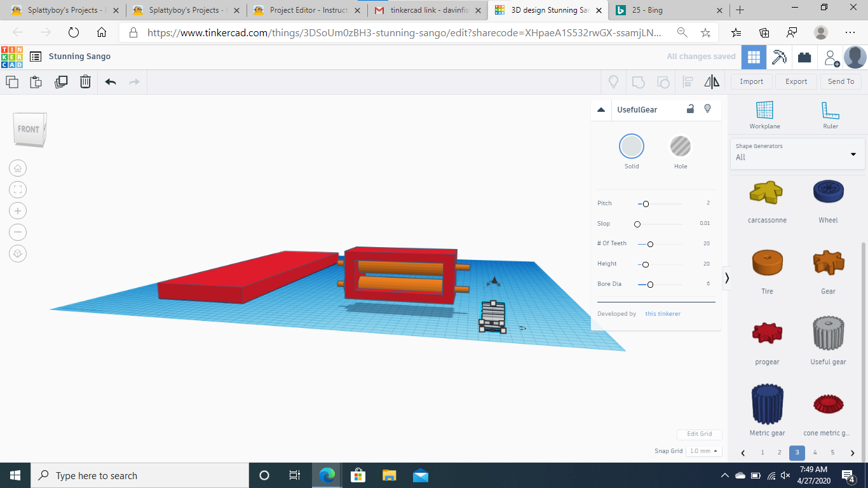This screenshot has height=488, width=868.
Task: Redo the last undone action
Action: 134,81
